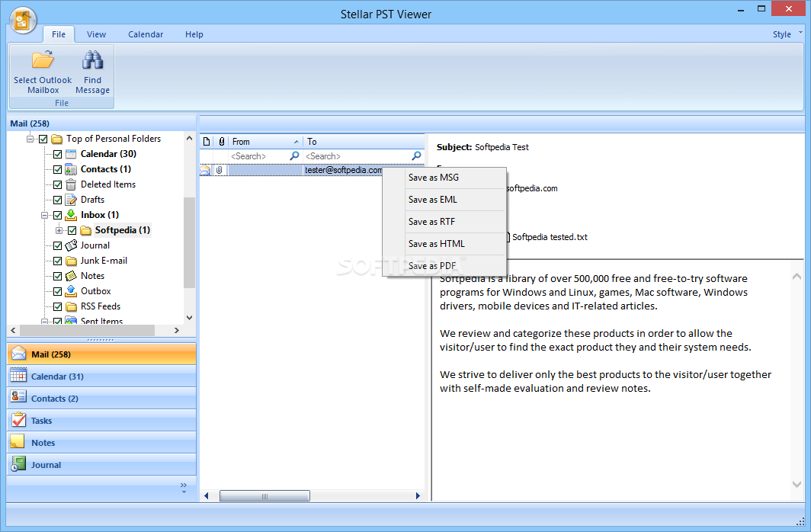Click the Deleted Items trash icon
The height and width of the screenshot is (532, 811).
(72, 184)
